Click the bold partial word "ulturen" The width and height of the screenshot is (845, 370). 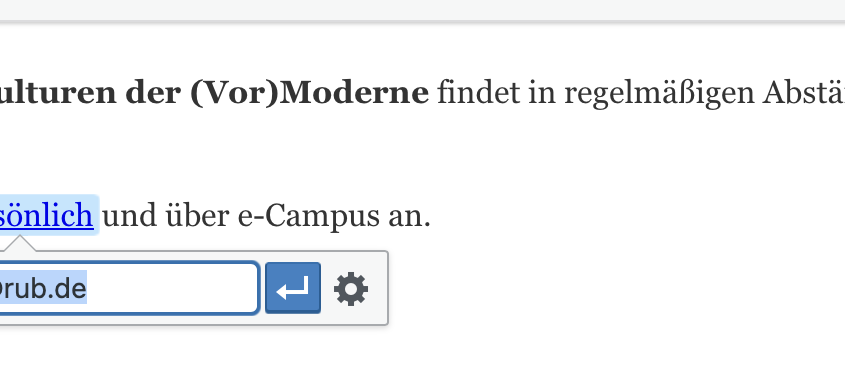58,93
